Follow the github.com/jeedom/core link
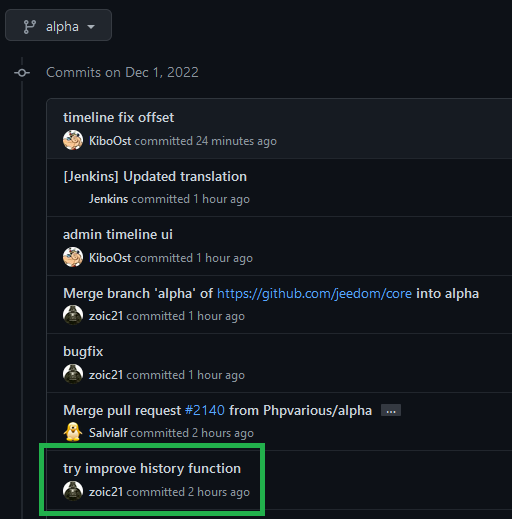This screenshot has height=519, width=512. tap(314, 293)
